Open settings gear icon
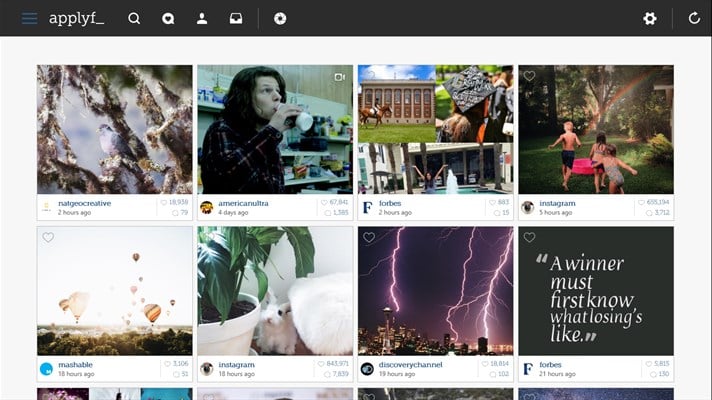712x400 pixels. tap(650, 19)
